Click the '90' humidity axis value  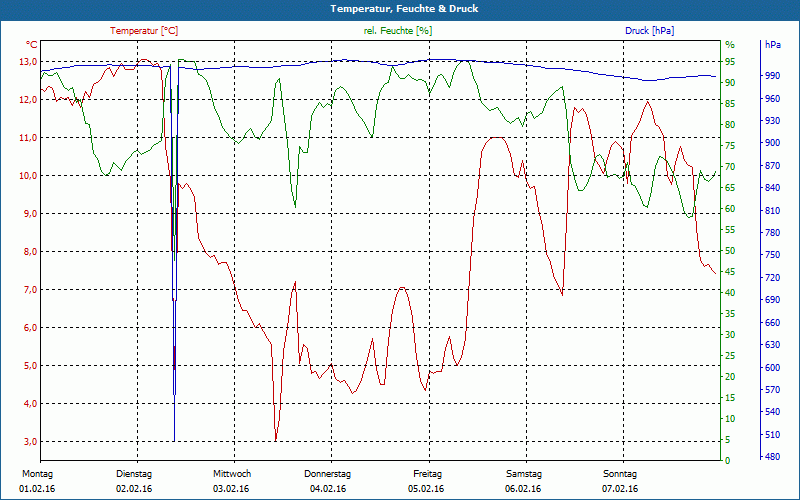click(730, 83)
